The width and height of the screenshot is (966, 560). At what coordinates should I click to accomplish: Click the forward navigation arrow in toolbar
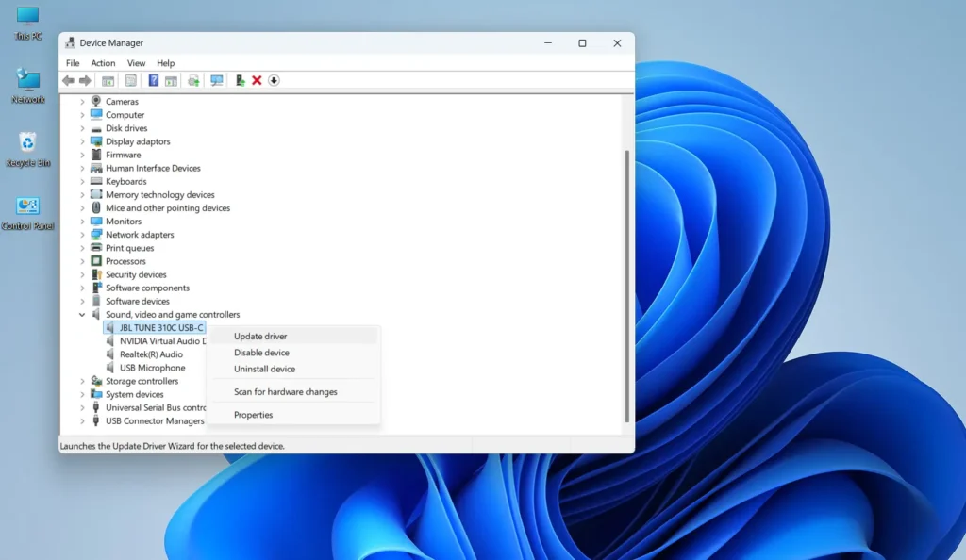point(86,80)
